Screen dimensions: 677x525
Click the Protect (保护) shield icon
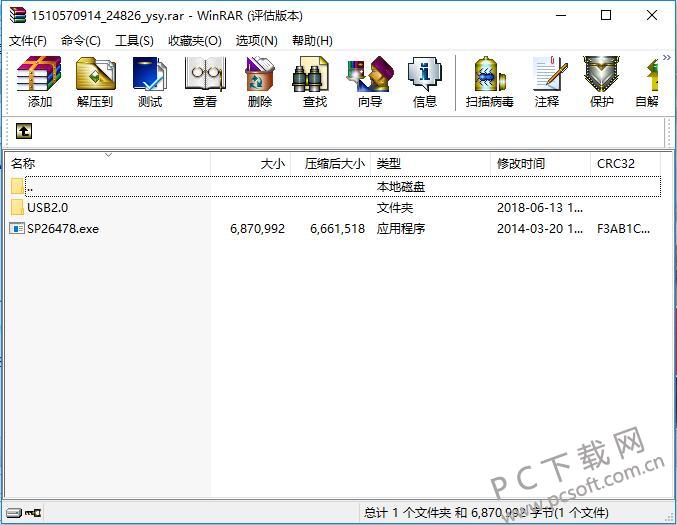coord(601,82)
